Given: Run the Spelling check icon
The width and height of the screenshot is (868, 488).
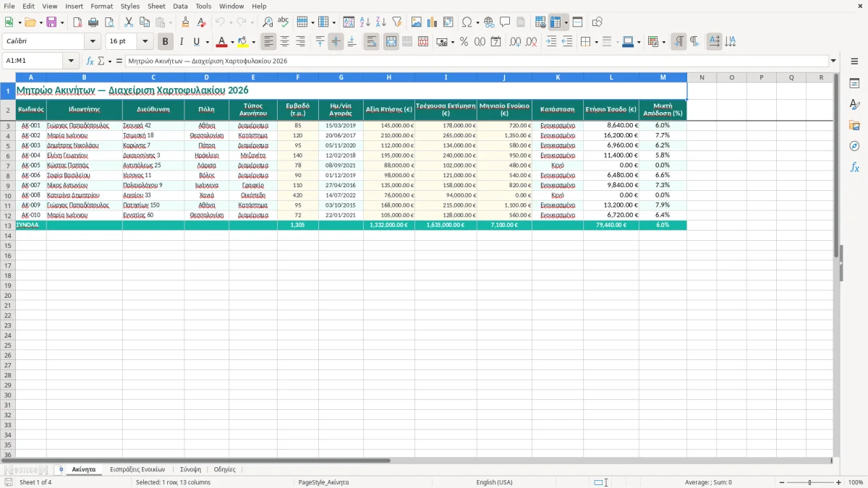Looking at the screenshot, I should [x=284, y=22].
